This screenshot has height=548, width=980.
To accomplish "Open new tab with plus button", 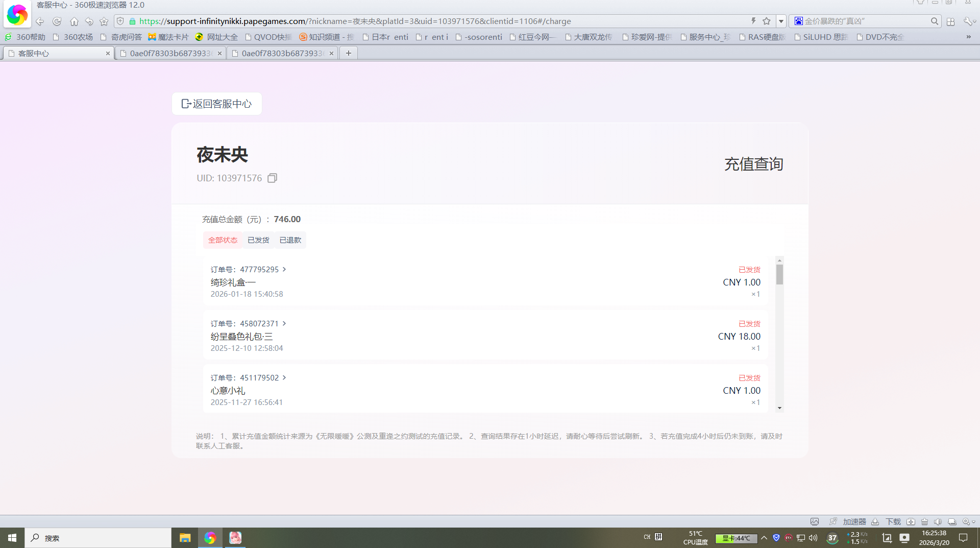I will point(349,53).
